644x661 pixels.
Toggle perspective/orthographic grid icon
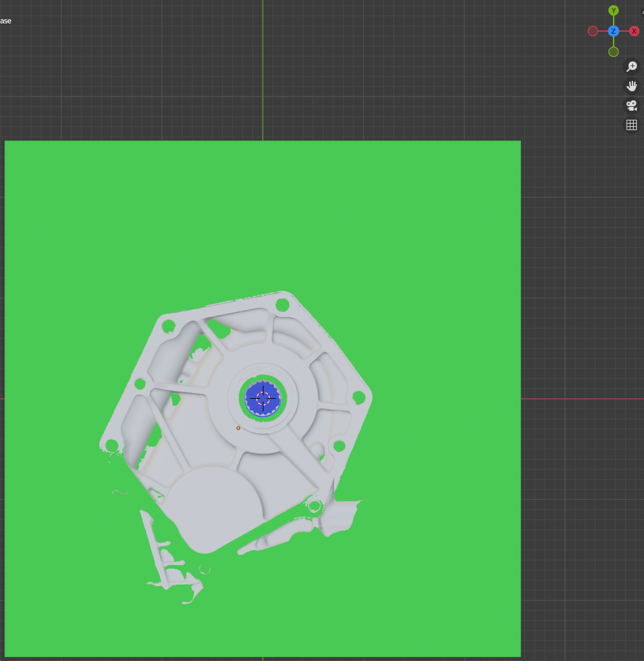[x=632, y=125]
